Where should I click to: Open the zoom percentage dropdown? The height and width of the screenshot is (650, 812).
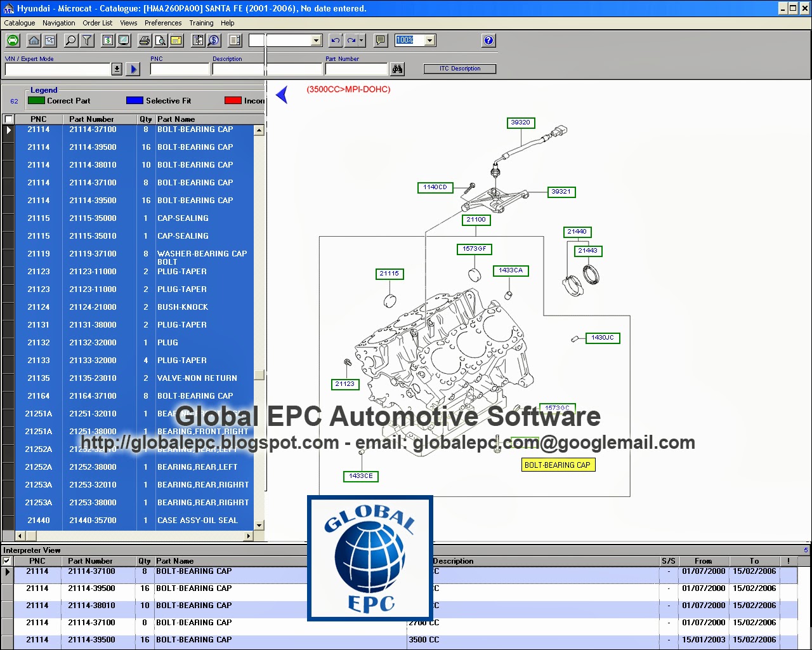tap(430, 40)
